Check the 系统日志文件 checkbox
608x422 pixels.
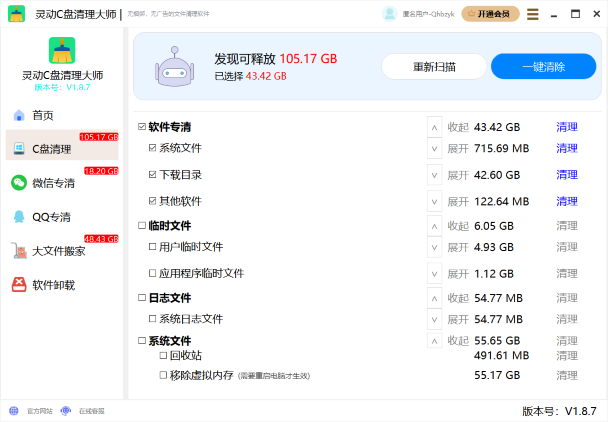click(x=152, y=319)
